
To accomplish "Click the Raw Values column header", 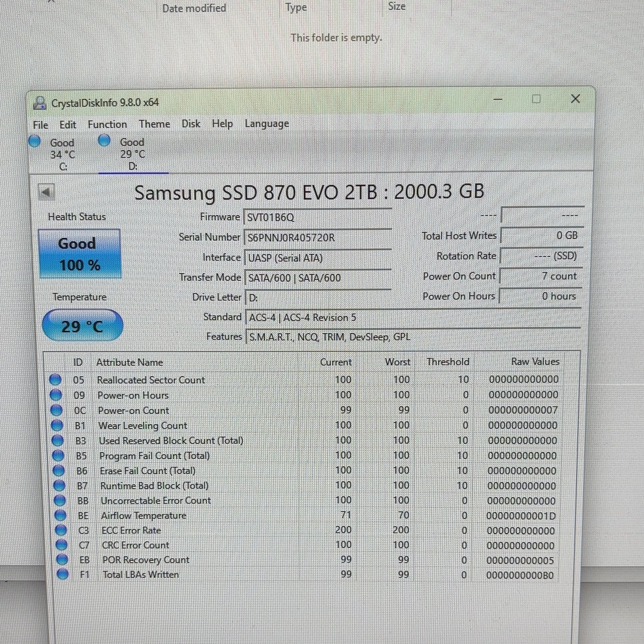I will coord(535,361).
